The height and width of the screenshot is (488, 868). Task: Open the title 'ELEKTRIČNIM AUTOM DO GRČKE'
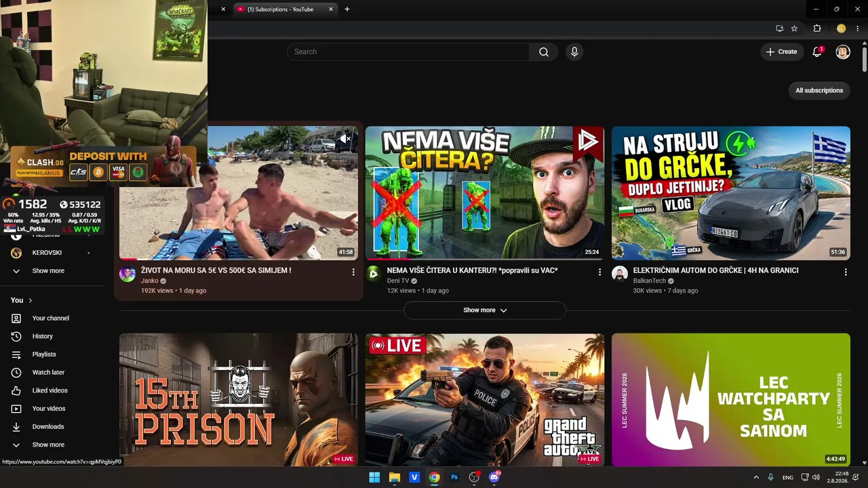tap(715, 270)
